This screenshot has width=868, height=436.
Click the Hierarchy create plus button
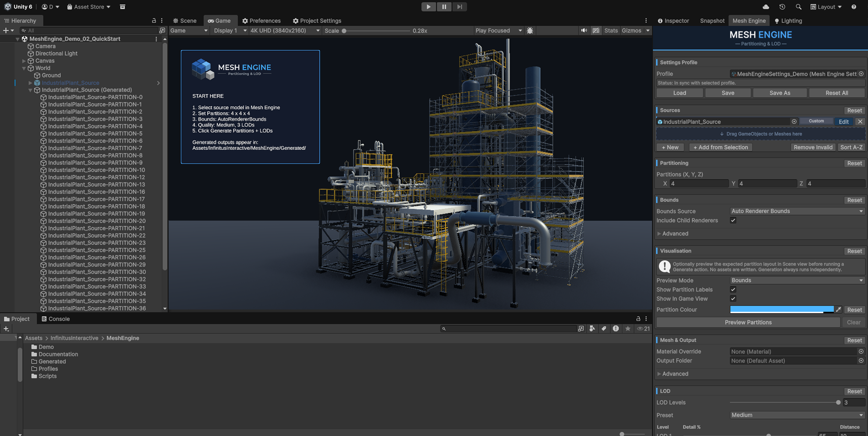click(x=6, y=30)
